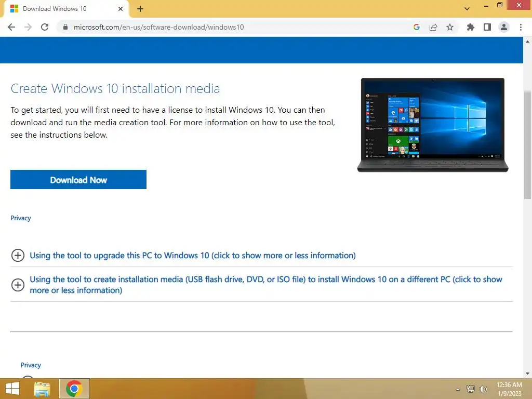Screen dimensions: 532x399
Task: Reload the page with the refresh icon
Action: [45, 27]
